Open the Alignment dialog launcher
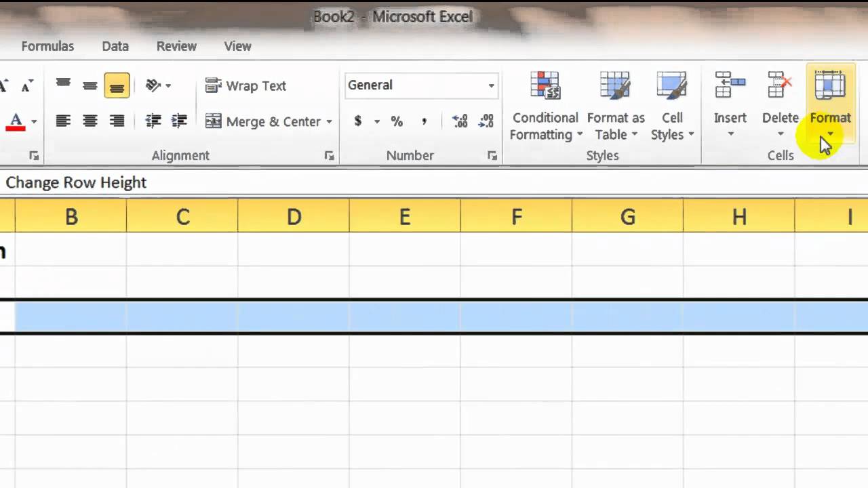The image size is (868, 488). click(330, 156)
